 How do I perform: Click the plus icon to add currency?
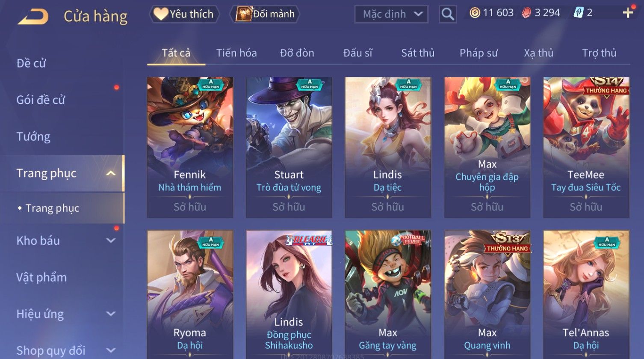tap(628, 13)
